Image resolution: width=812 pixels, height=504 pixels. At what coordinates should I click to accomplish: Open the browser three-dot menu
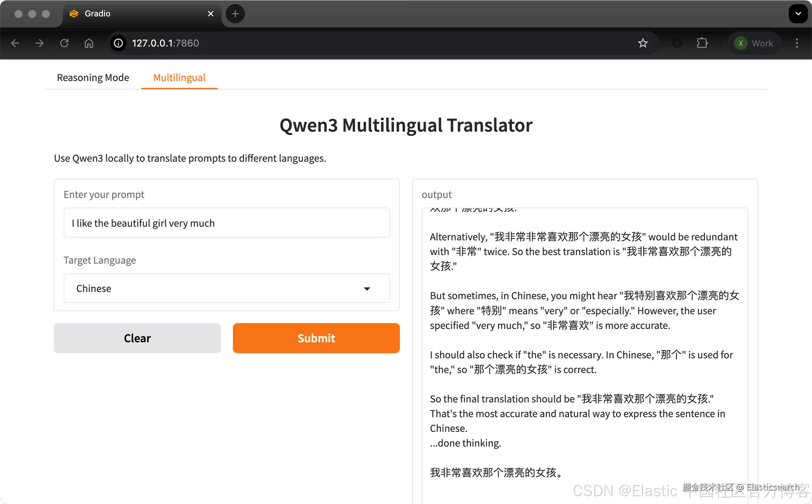(797, 43)
